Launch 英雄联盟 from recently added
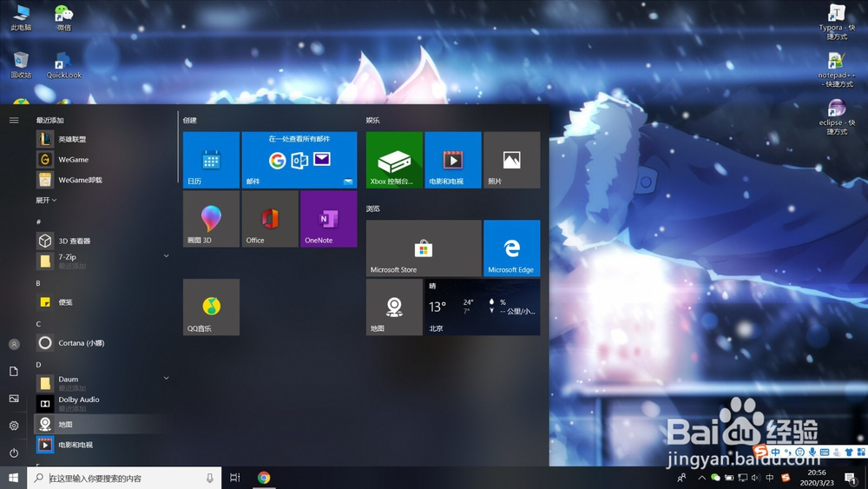 pyautogui.click(x=102, y=139)
